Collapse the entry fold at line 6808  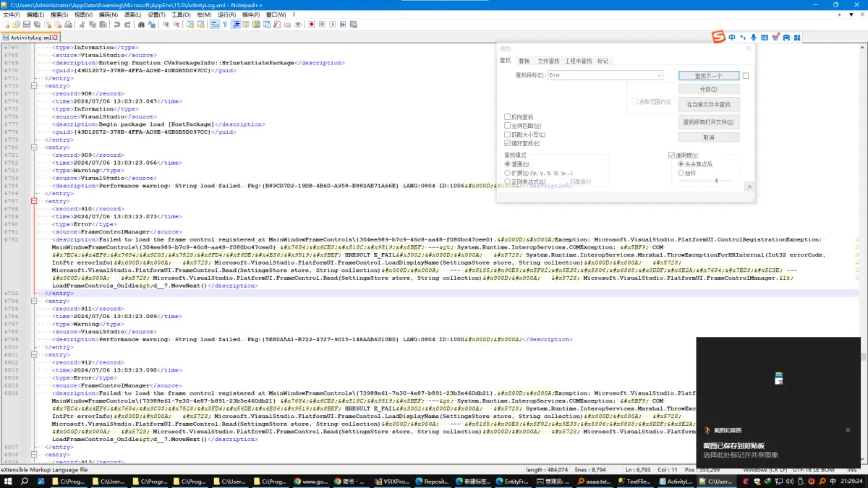click(x=33, y=455)
